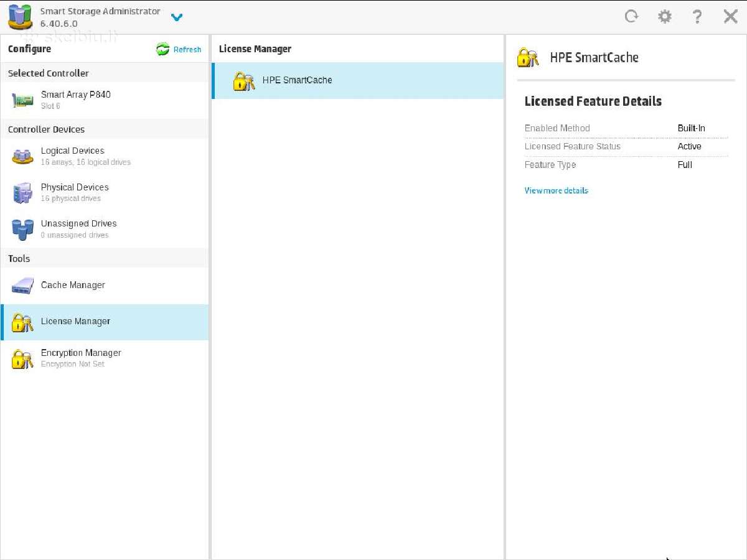Click the License Manager panel heading

click(x=255, y=49)
